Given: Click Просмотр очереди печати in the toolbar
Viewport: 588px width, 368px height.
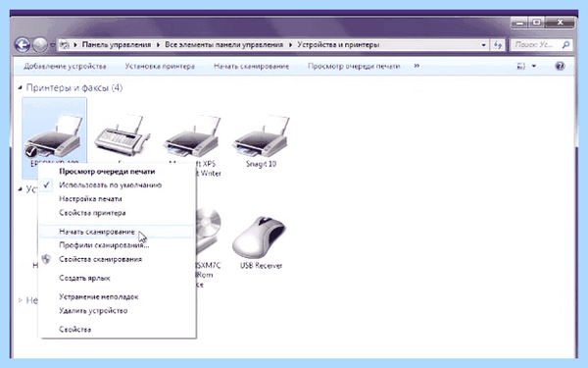Looking at the screenshot, I should tap(354, 67).
